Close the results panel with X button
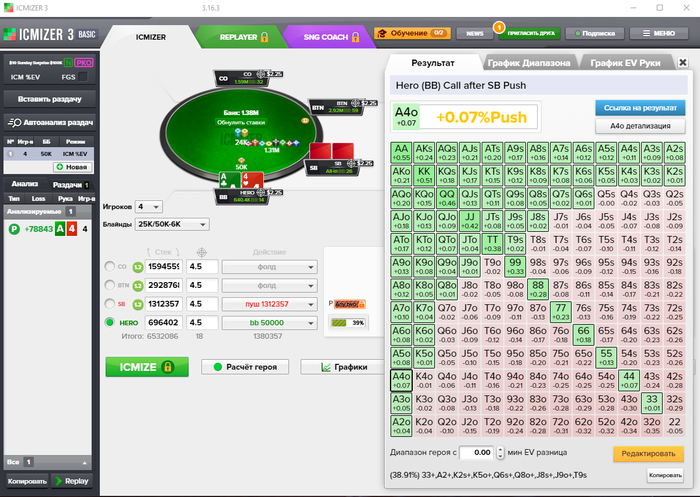This screenshot has height=497, width=700. pos(683,63)
